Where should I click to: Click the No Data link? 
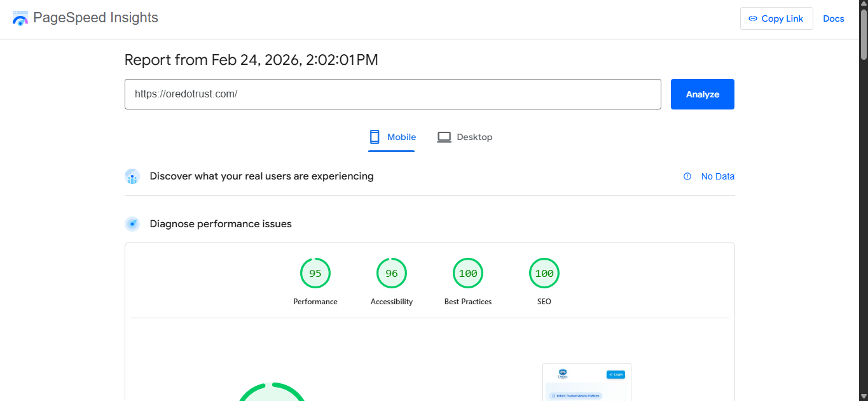coord(718,176)
